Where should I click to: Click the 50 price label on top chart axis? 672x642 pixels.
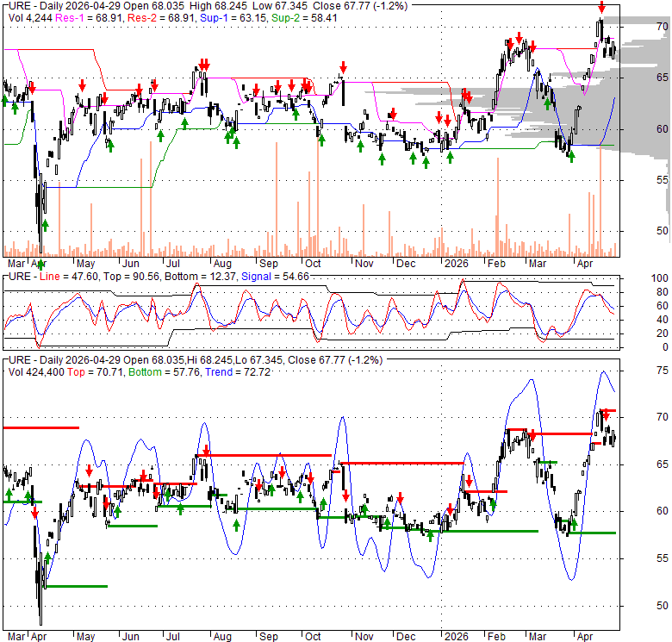[663, 231]
